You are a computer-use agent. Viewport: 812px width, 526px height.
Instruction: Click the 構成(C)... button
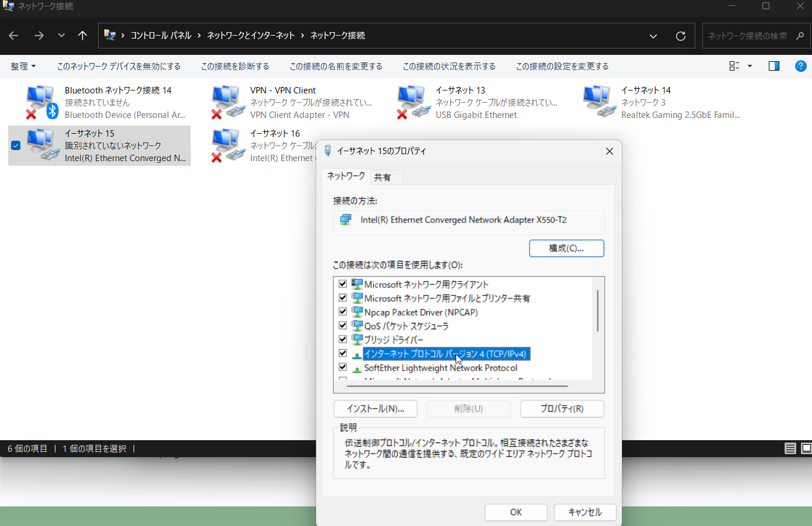566,248
